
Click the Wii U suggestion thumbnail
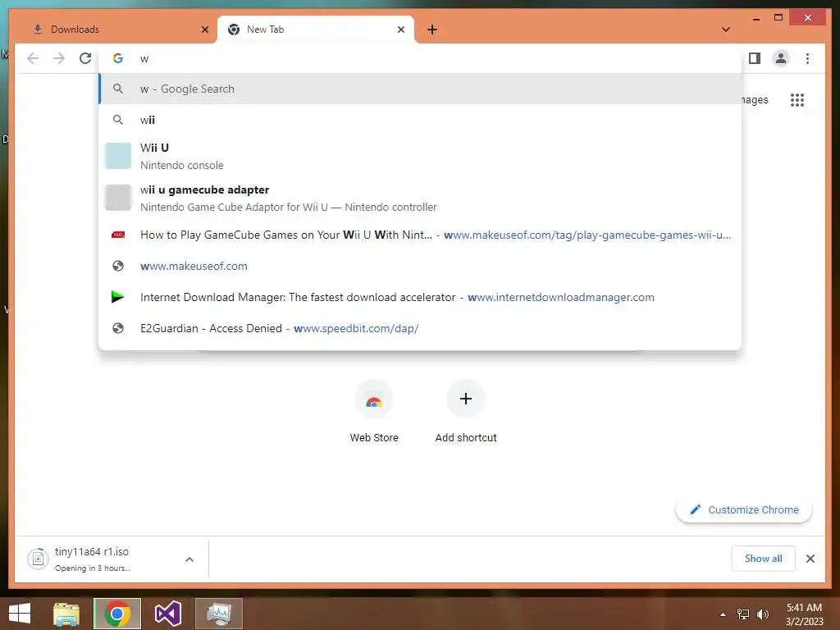click(118, 156)
